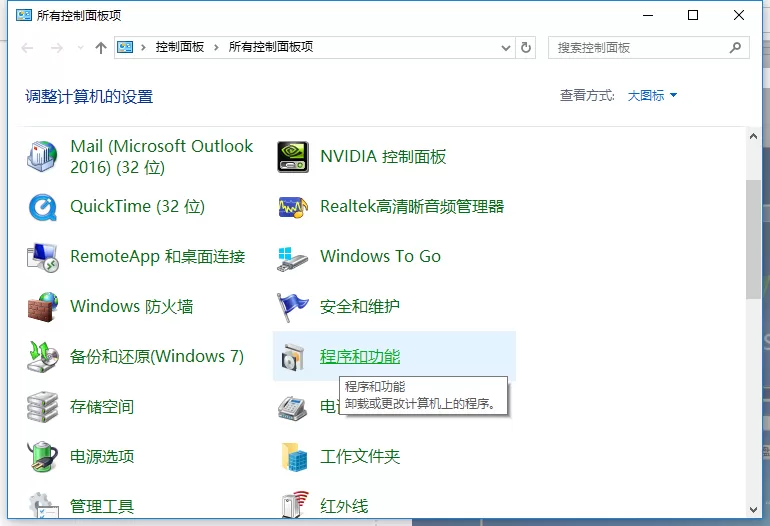
Task: Open the 程序和功能 box icon
Action: (293, 357)
